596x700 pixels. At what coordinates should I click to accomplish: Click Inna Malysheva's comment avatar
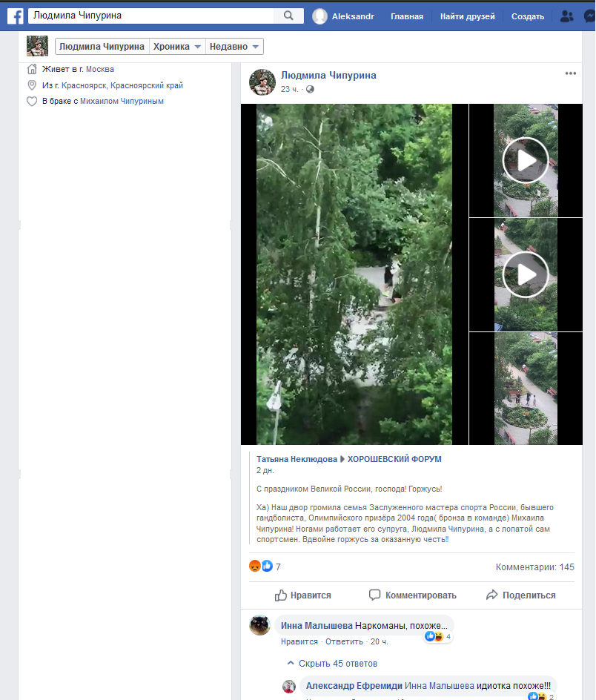click(x=259, y=625)
